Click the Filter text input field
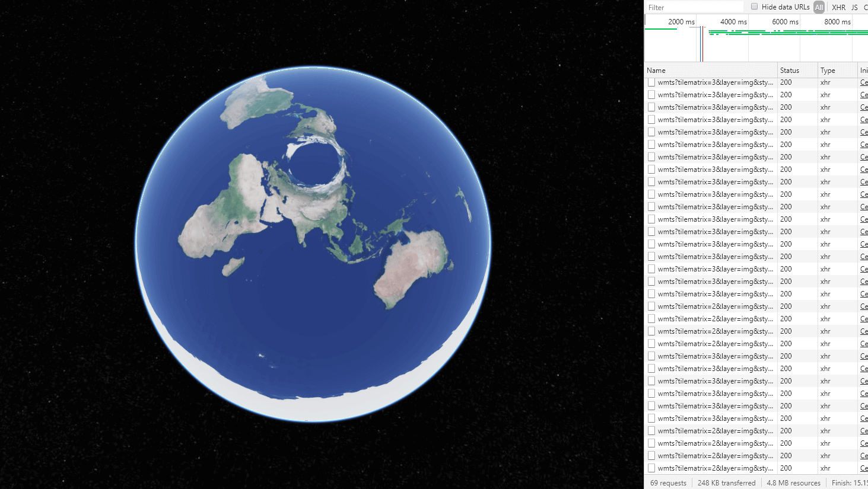 click(693, 7)
